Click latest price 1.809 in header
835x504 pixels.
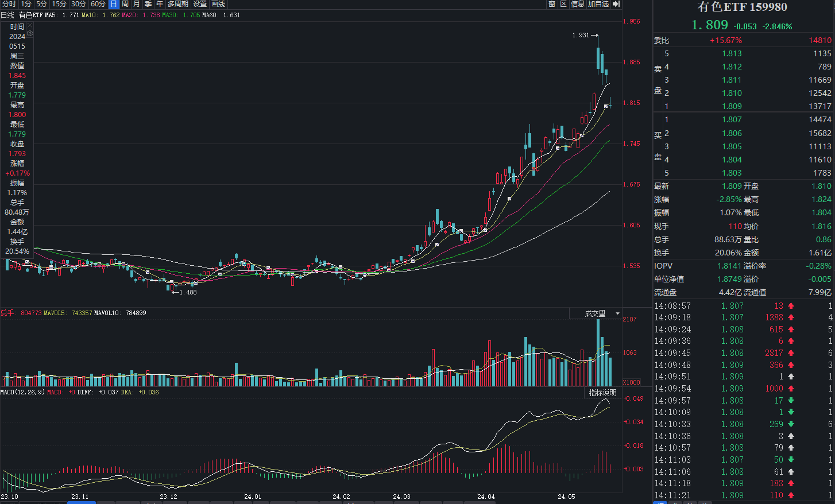click(709, 25)
